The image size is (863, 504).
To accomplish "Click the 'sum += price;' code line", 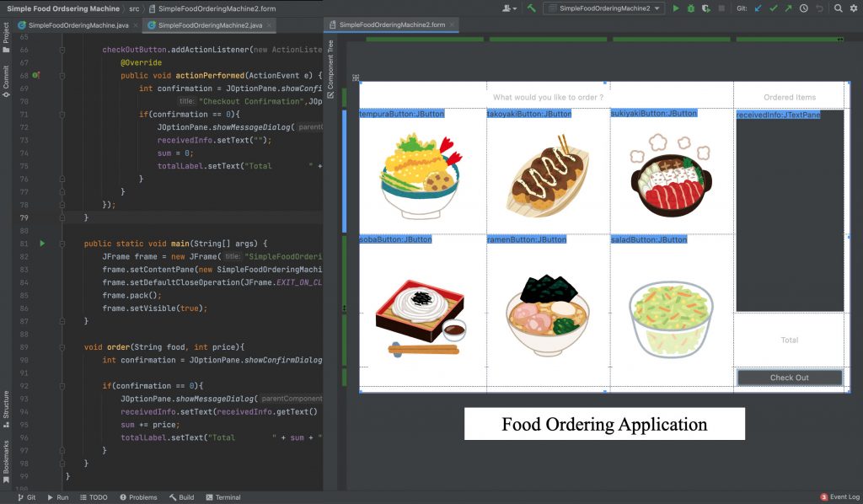I will pos(150,425).
